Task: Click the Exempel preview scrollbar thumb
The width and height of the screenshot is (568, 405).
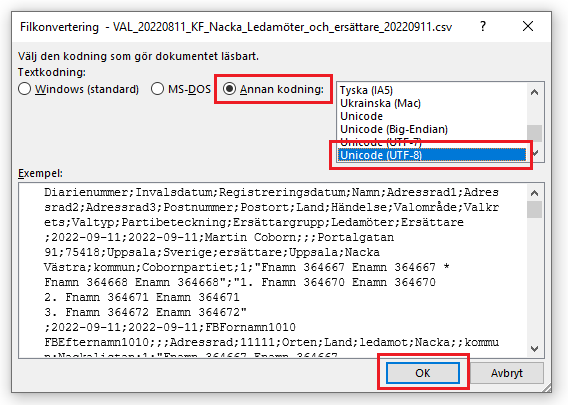Action: (534, 209)
